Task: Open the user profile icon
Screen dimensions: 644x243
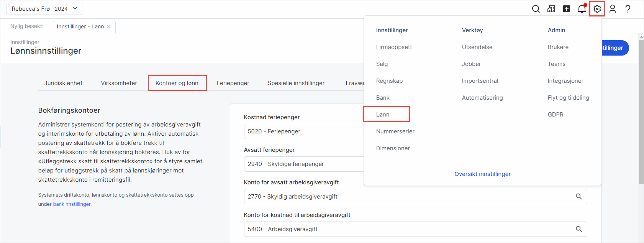Action: click(613, 9)
